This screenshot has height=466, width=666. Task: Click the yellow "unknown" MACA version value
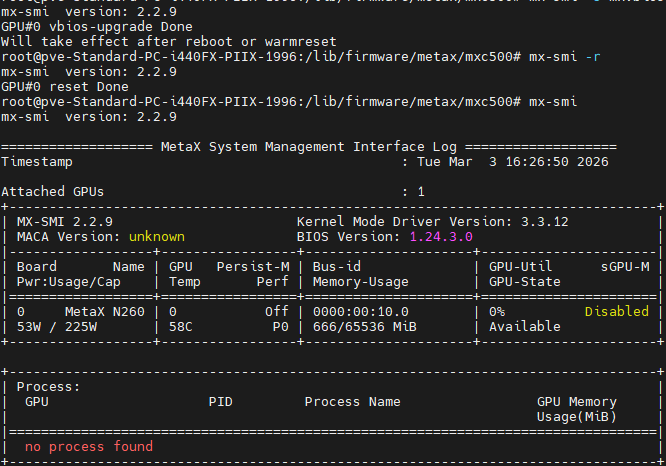156,237
